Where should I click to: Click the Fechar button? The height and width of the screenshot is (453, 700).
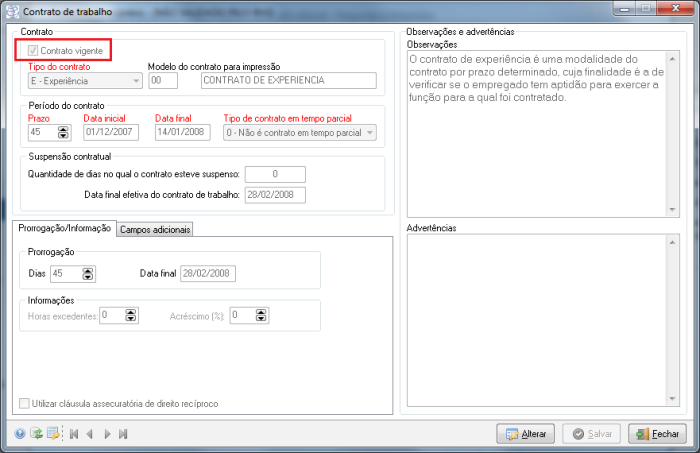click(x=657, y=434)
